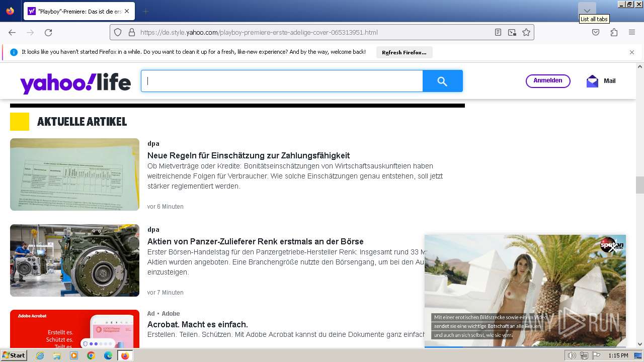This screenshot has height=362, width=644.
Task: Click the Adobe advertiser label
Action: pos(171,314)
